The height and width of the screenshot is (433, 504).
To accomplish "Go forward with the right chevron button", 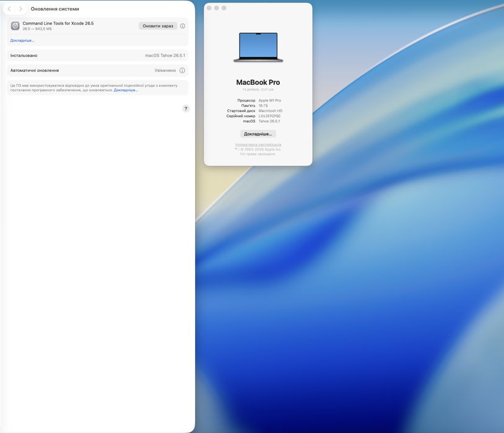I will 21,9.
